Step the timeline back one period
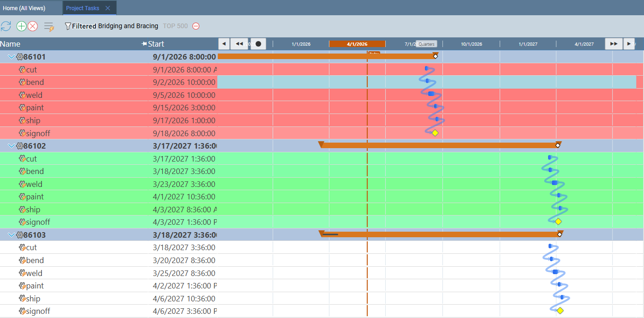This screenshot has width=644, height=318. (x=224, y=44)
